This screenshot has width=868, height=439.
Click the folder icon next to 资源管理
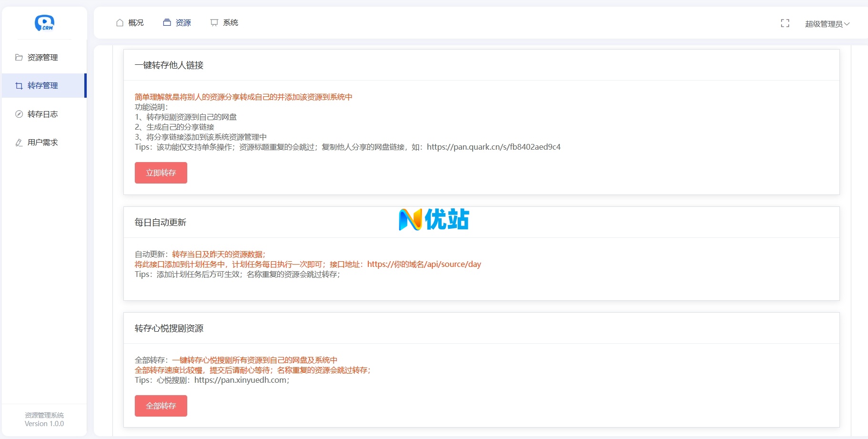(x=19, y=57)
